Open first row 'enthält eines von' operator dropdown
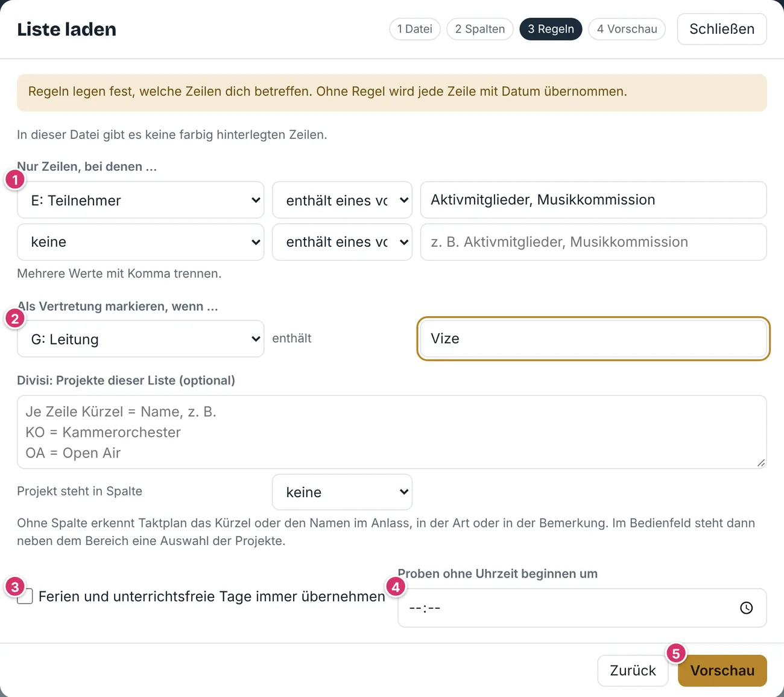The width and height of the screenshot is (784, 697). [342, 200]
